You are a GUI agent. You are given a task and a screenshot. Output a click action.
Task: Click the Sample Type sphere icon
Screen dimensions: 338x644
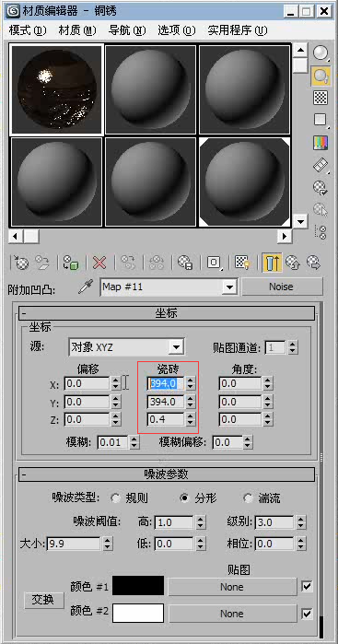321,53
